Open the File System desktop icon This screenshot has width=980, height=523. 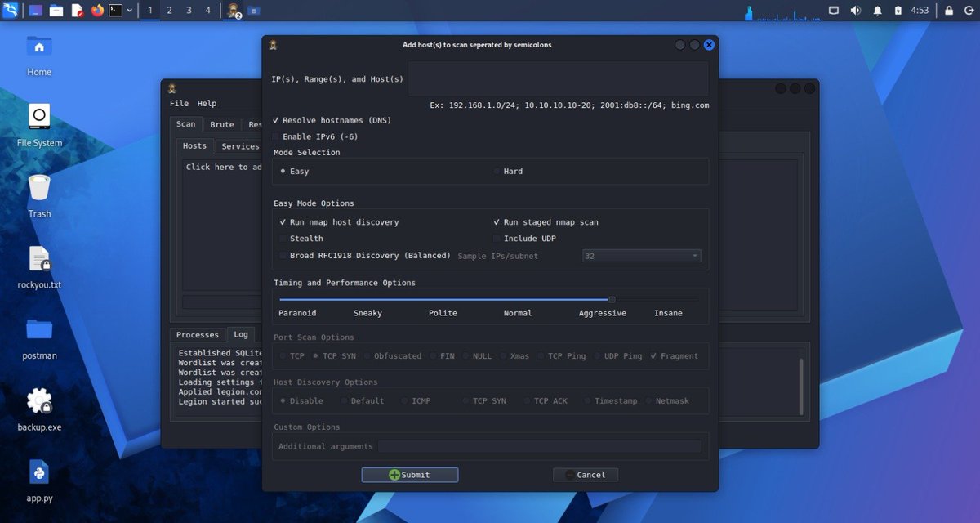pos(39,125)
